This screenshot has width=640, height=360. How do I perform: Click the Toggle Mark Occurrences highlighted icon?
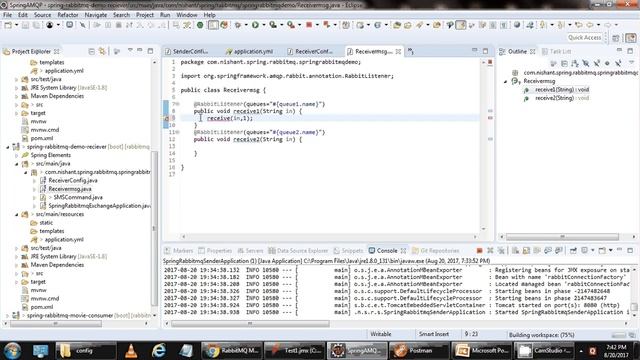tap(461, 25)
